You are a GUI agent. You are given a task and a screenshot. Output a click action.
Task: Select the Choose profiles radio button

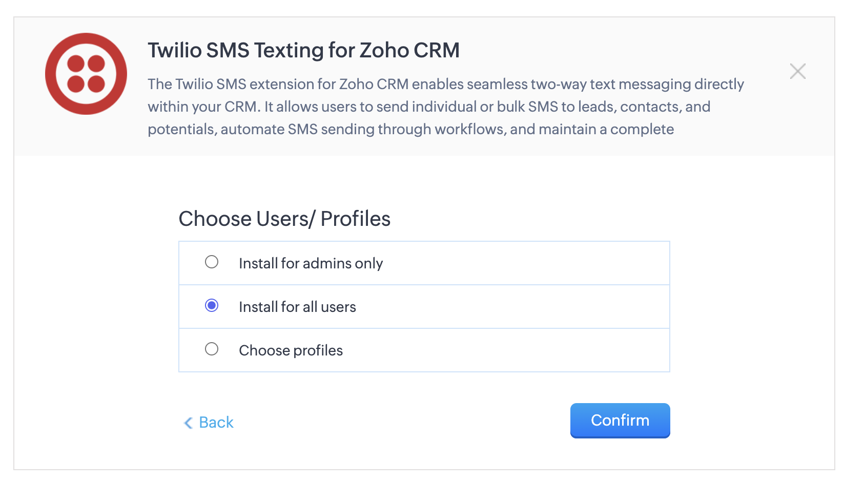pos(212,349)
